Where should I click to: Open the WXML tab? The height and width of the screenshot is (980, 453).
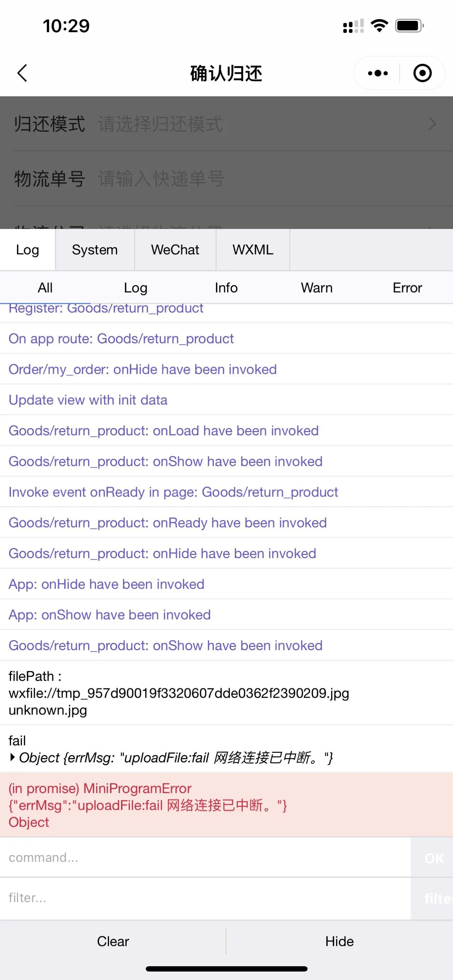pos(253,250)
